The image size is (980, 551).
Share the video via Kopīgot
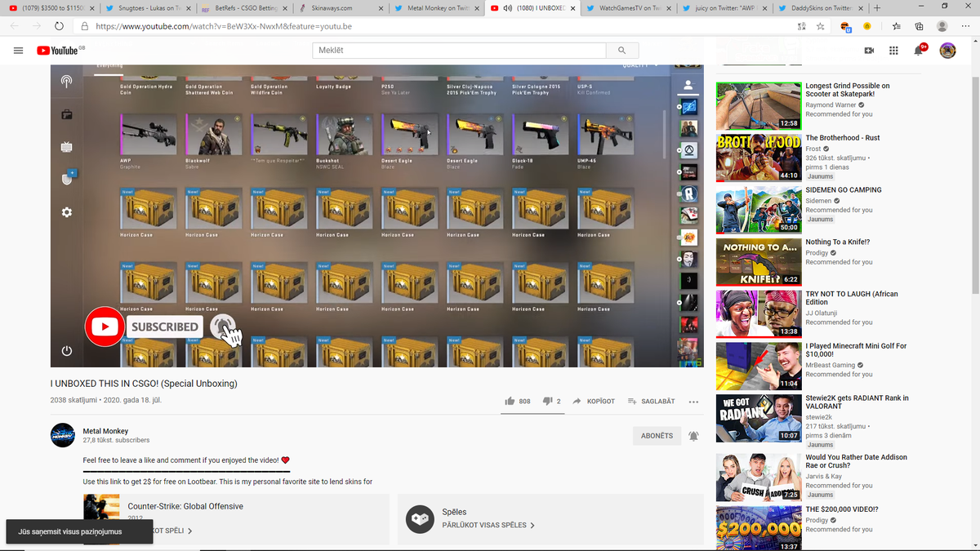click(x=594, y=402)
